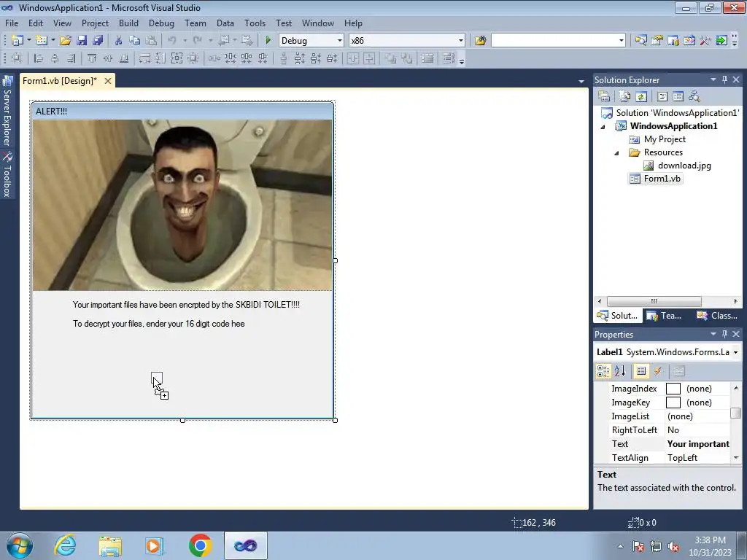Click the ImageKey swatch box
747x560 pixels.
point(673,402)
